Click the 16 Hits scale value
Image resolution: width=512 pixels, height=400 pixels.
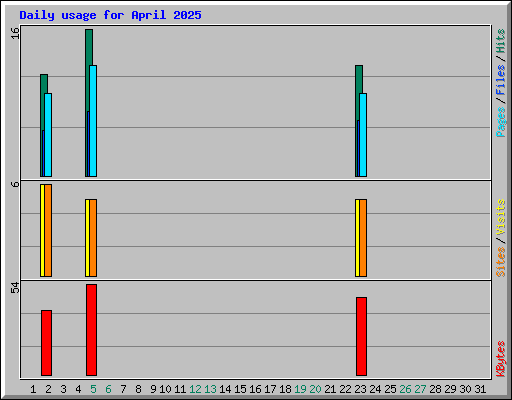15,33
